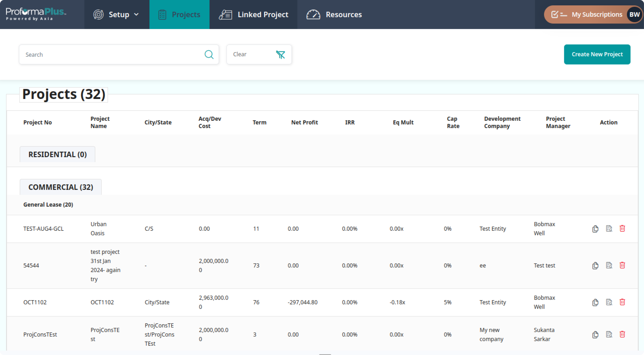
Task: Click the trash icon for Urban Oasis project
Action: pos(622,229)
